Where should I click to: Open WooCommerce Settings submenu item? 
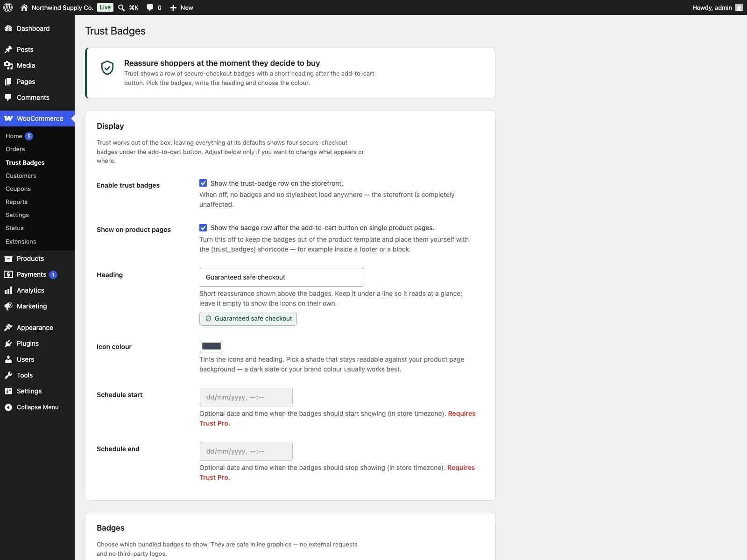point(17,215)
